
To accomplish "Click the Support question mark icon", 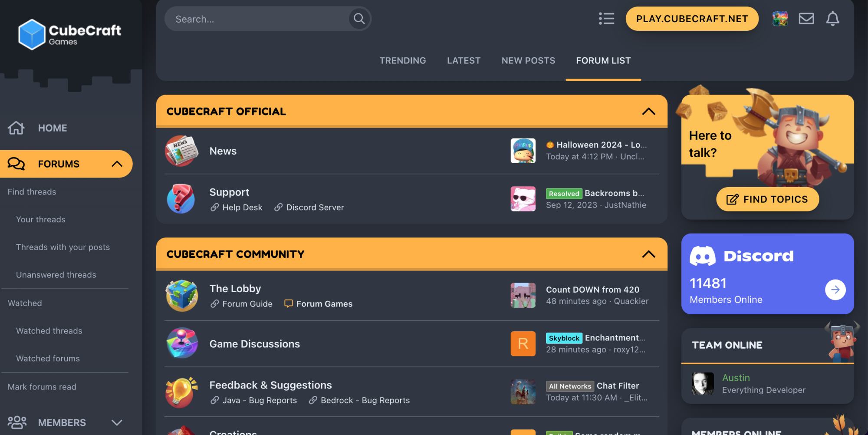I will coord(181,198).
